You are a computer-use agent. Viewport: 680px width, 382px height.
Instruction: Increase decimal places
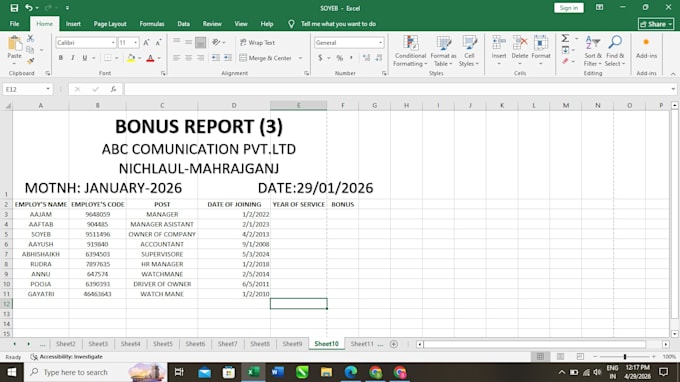point(366,58)
